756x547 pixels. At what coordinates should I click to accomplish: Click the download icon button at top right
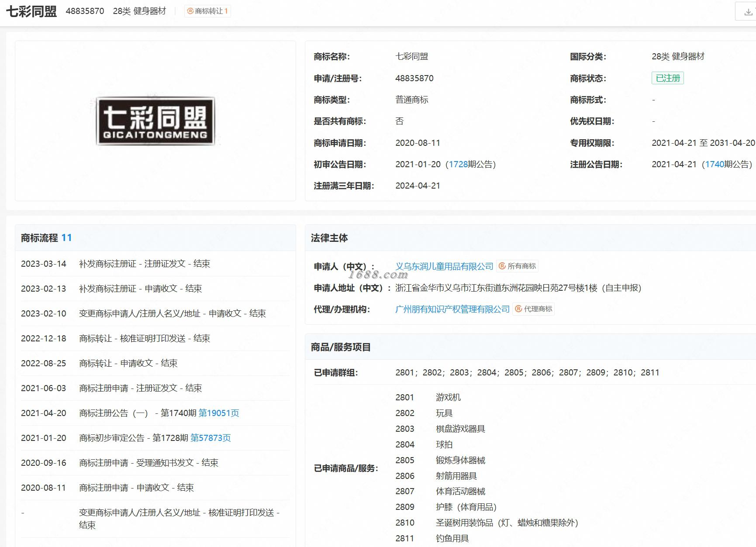point(748,11)
